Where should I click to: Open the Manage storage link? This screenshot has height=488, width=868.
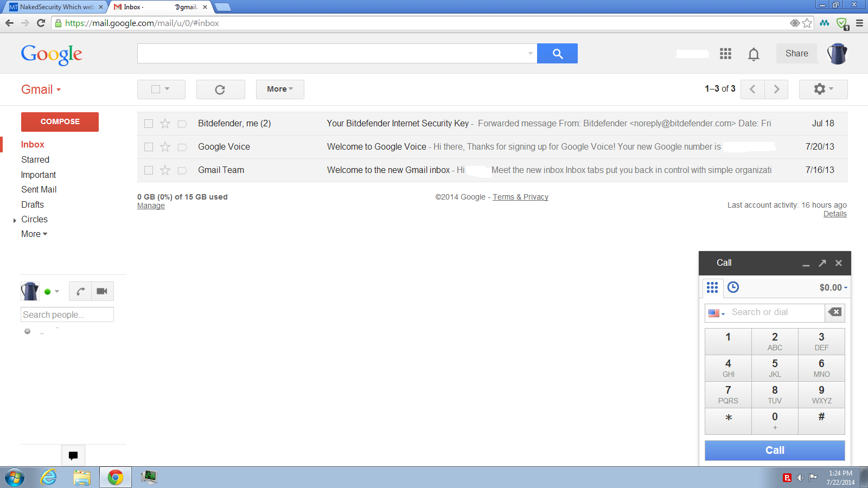(151, 206)
